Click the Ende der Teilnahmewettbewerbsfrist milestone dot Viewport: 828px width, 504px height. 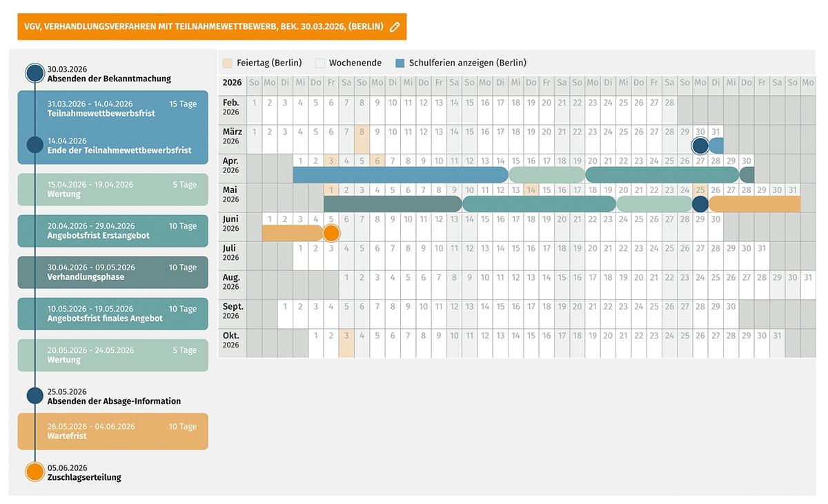[x=34, y=145]
